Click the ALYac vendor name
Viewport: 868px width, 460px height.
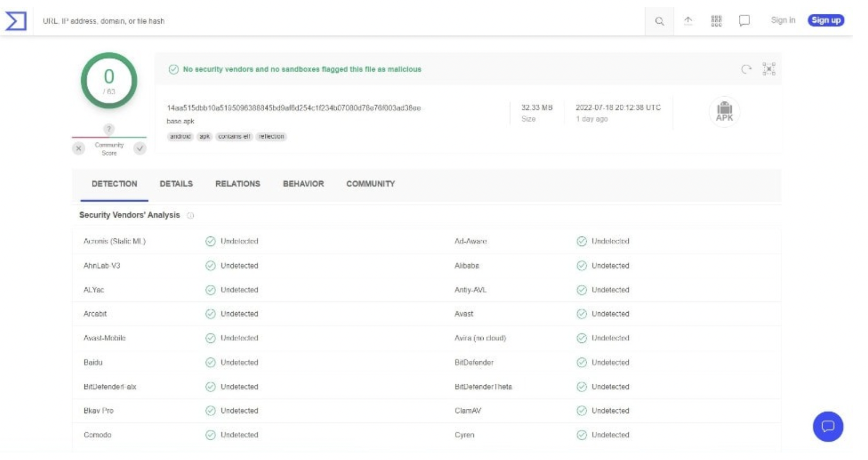click(94, 290)
